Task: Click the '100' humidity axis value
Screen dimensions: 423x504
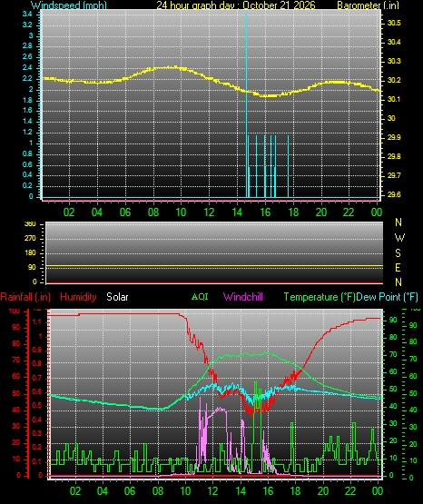Action: click(15, 311)
